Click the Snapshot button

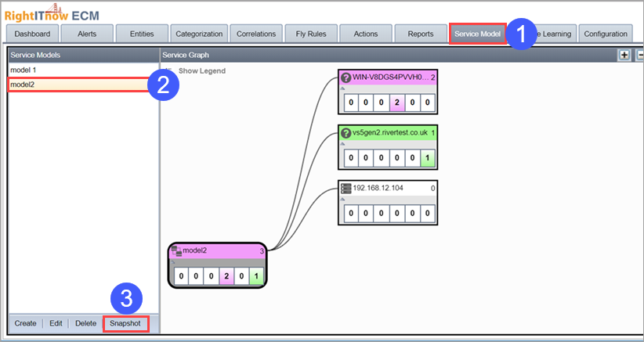[x=125, y=323]
